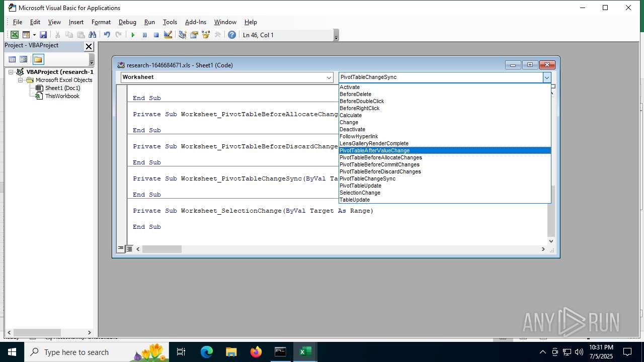
Task: Open the Format menu
Action: pyautogui.click(x=101, y=22)
